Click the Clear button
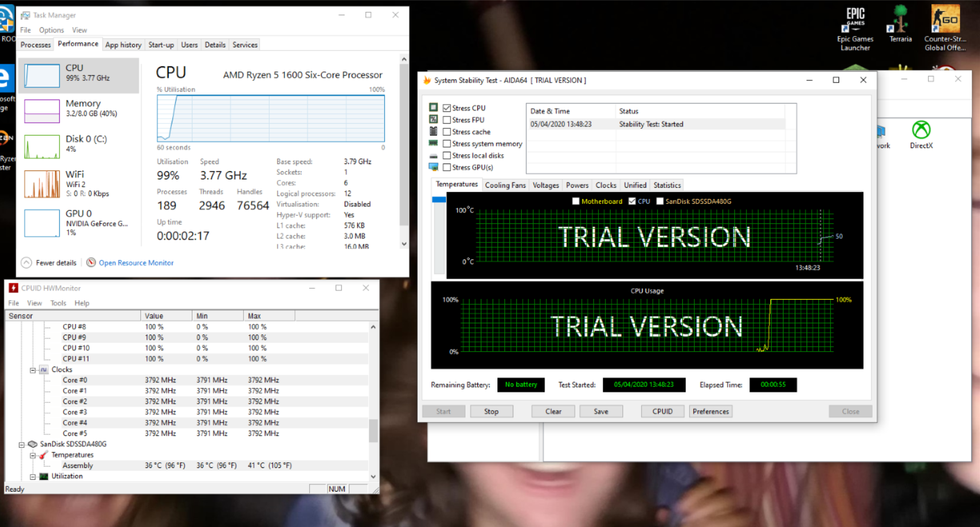Viewport: 980px width, 527px height. 553,411
